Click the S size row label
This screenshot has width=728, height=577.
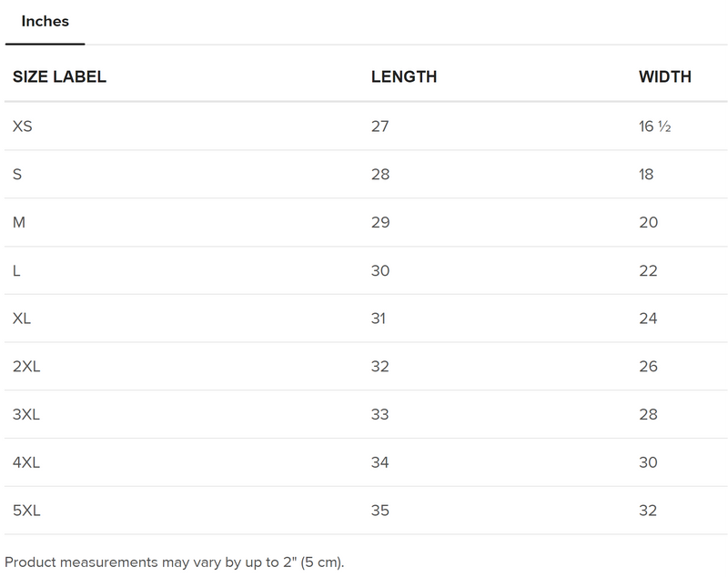(17, 175)
